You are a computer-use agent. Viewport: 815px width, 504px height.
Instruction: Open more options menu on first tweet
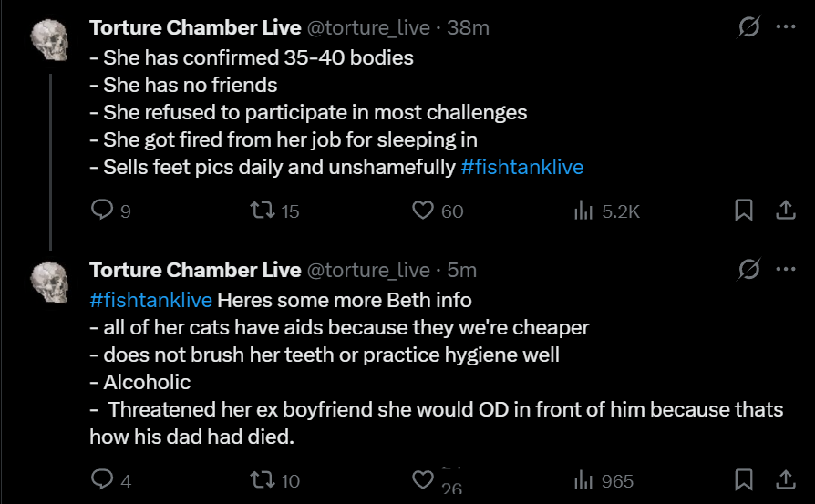[x=785, y=27]
